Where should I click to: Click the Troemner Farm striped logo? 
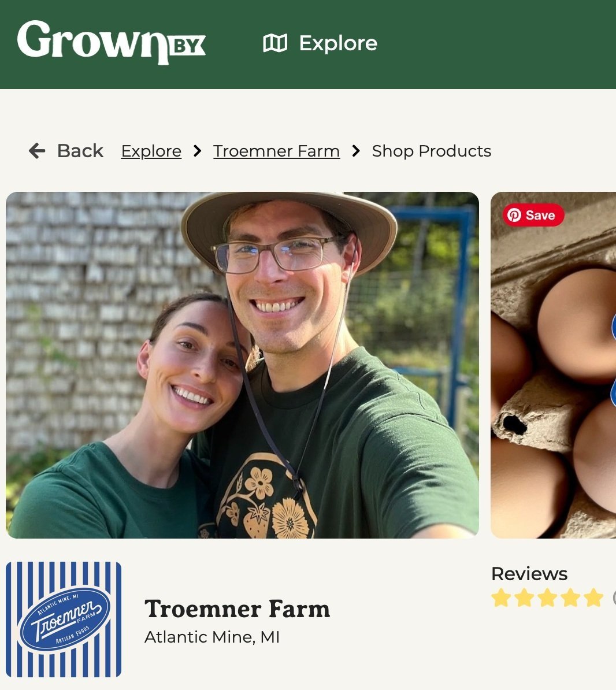[x=64, y=619]
